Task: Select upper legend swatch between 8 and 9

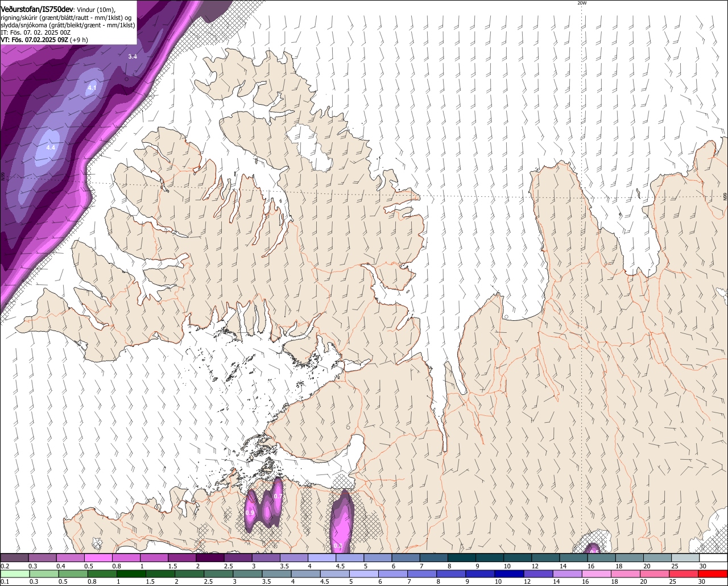Action: point(462,558)
